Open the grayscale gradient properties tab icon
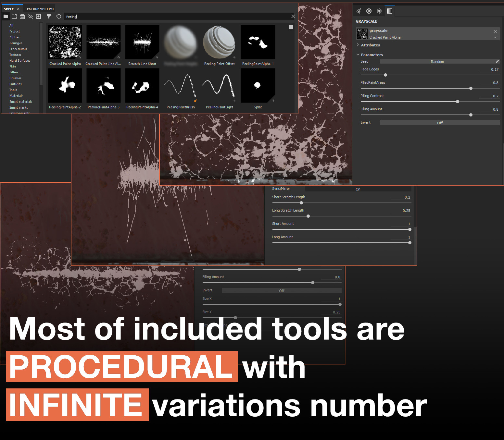This screenshot has height=440, width=504. [x=390, y=11]
